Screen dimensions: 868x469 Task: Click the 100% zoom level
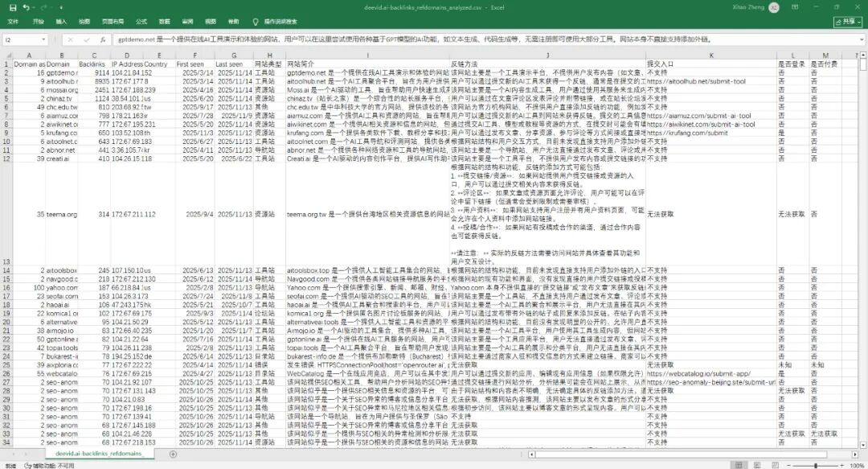[857, 465]
